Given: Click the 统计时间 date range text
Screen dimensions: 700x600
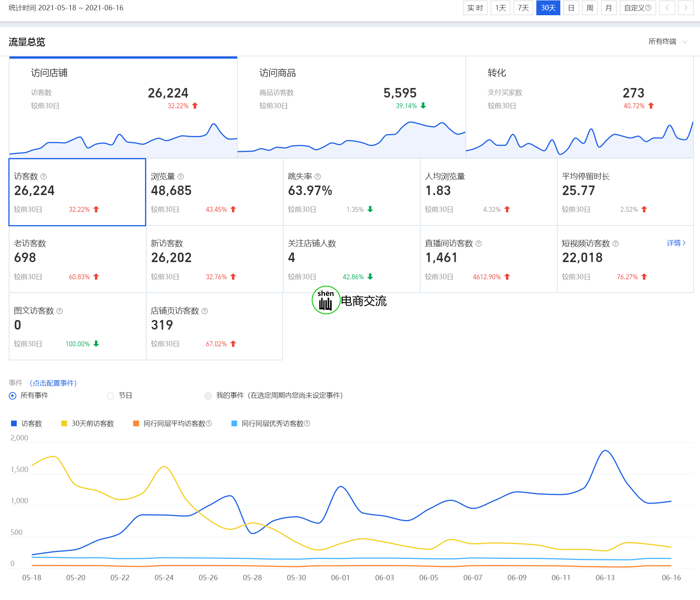Looking at the screenshot, I should pos(66,8).
